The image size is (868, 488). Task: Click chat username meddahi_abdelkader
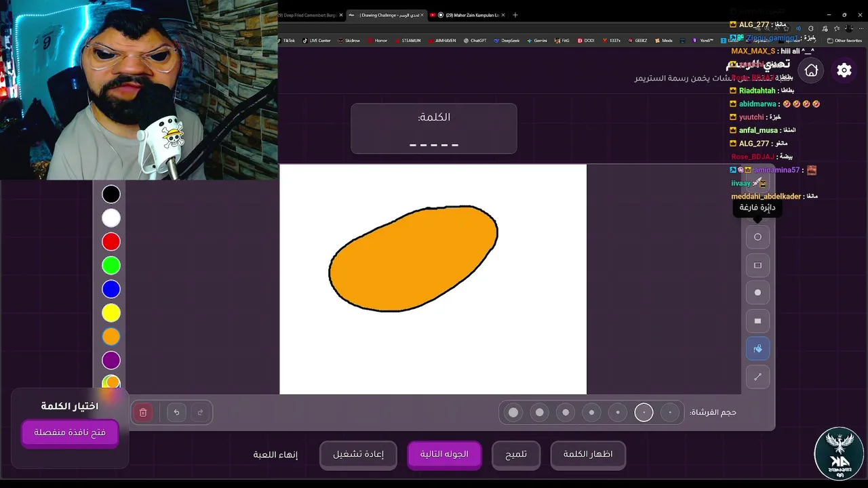[x=766, y=197]
